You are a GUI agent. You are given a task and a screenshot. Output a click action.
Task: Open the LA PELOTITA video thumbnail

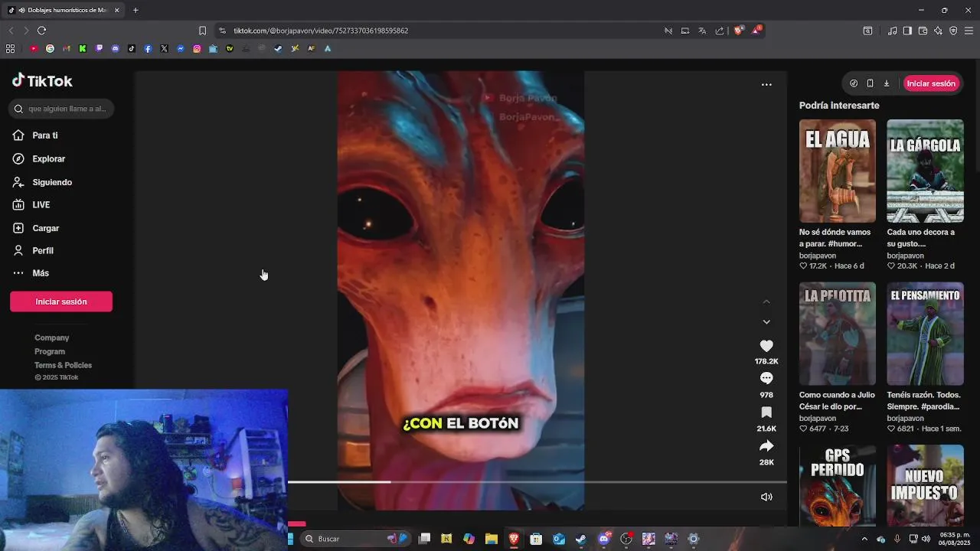click(838, 334)
